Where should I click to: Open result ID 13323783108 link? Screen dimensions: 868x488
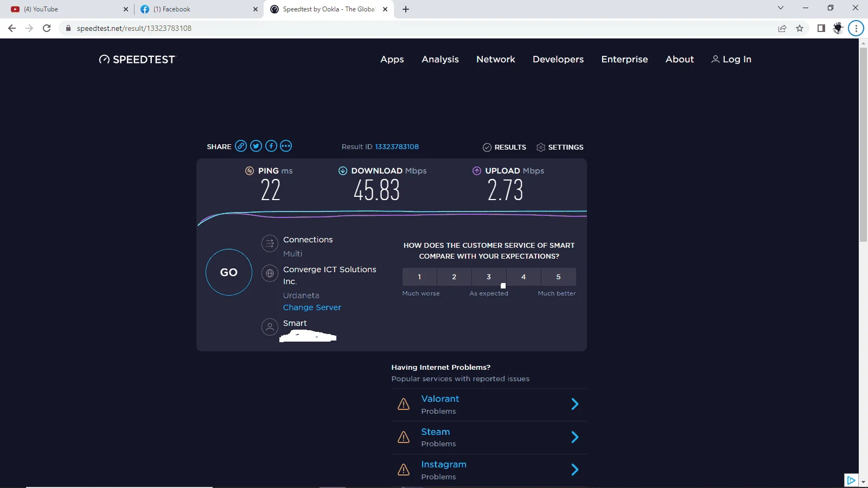click(397, 147)
